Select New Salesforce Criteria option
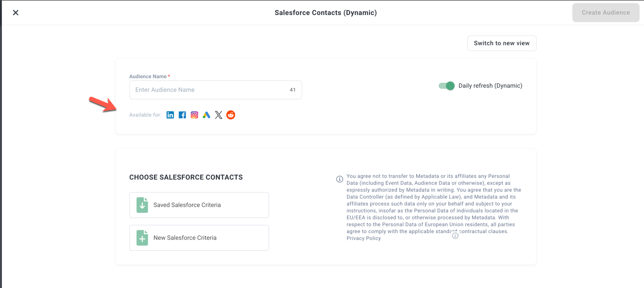 [199, 238]
